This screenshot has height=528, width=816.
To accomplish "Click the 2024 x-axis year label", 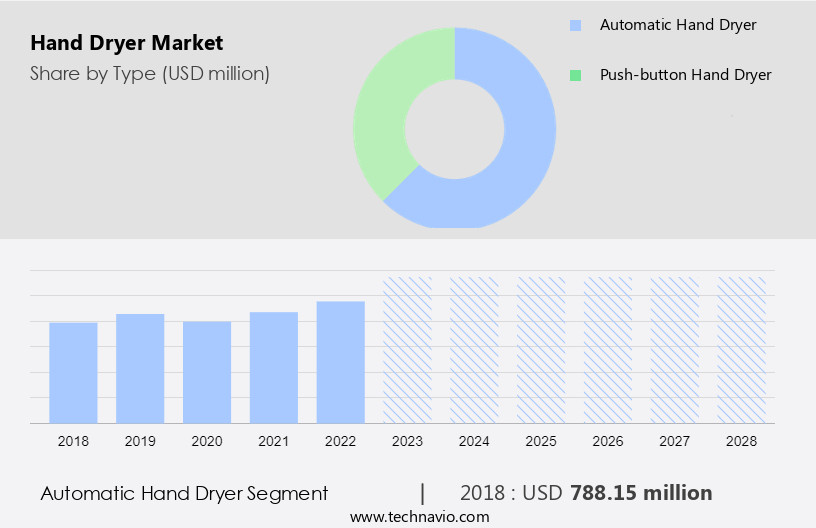I will click(x=474, y=441).
